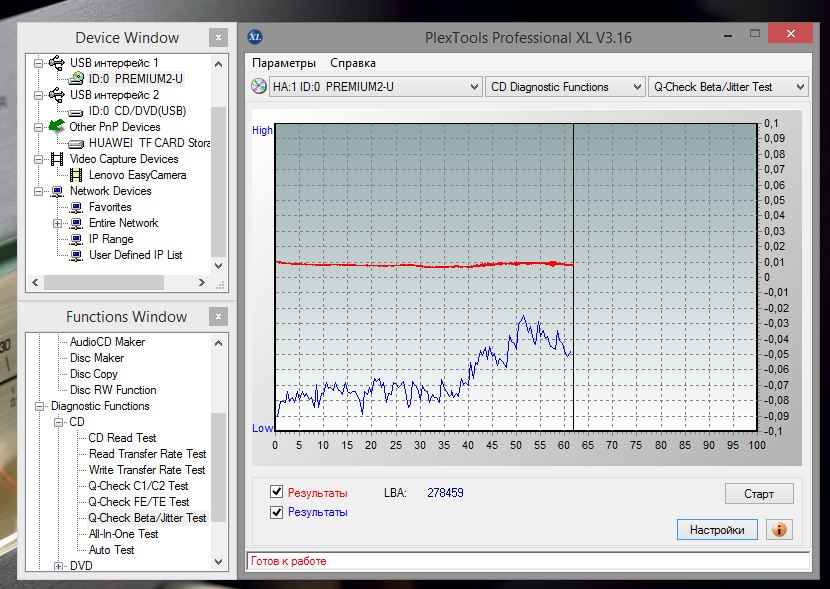This screenshot has width=830, height=589.
Task: Select CD Read Test
Action: pos(122,438)
